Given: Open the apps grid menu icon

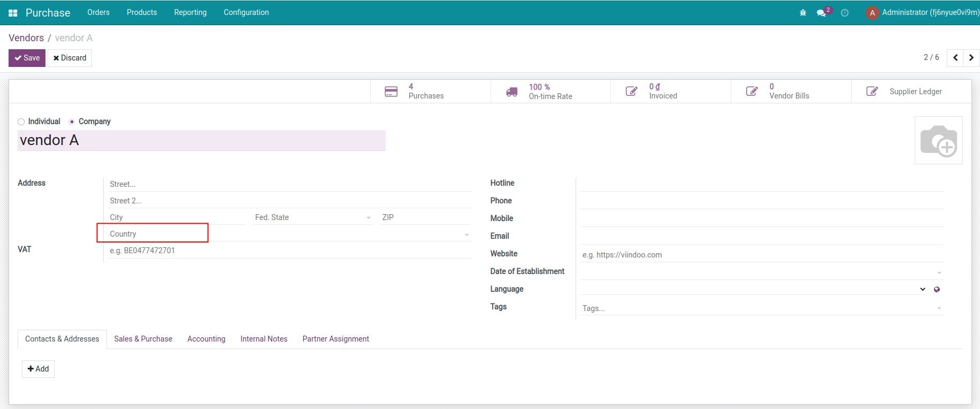Looking at the screenshot, I should (13, 13).
